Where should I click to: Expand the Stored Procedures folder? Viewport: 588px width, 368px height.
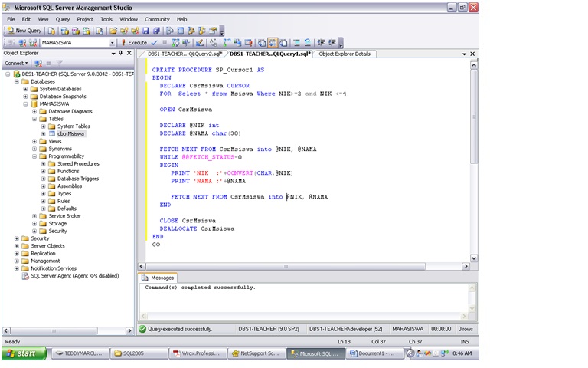click(x=43, y=164)
